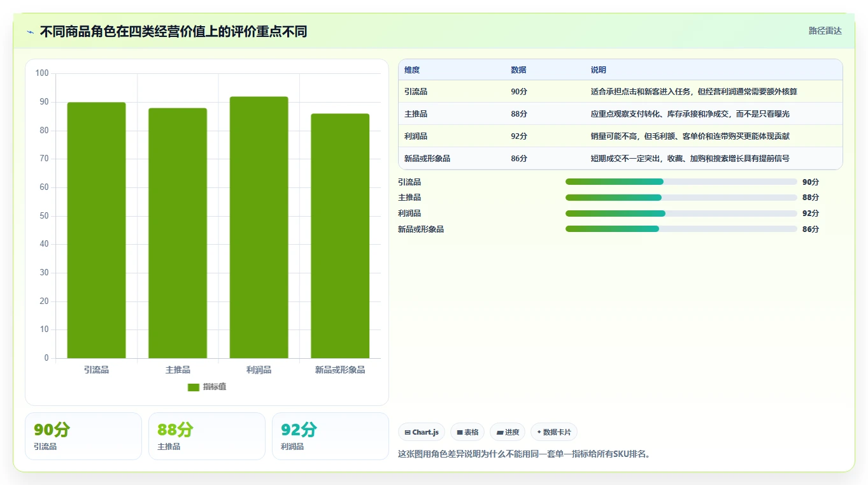
Task: Click the 主推品 progress bar
Action: tap(681, 198)
